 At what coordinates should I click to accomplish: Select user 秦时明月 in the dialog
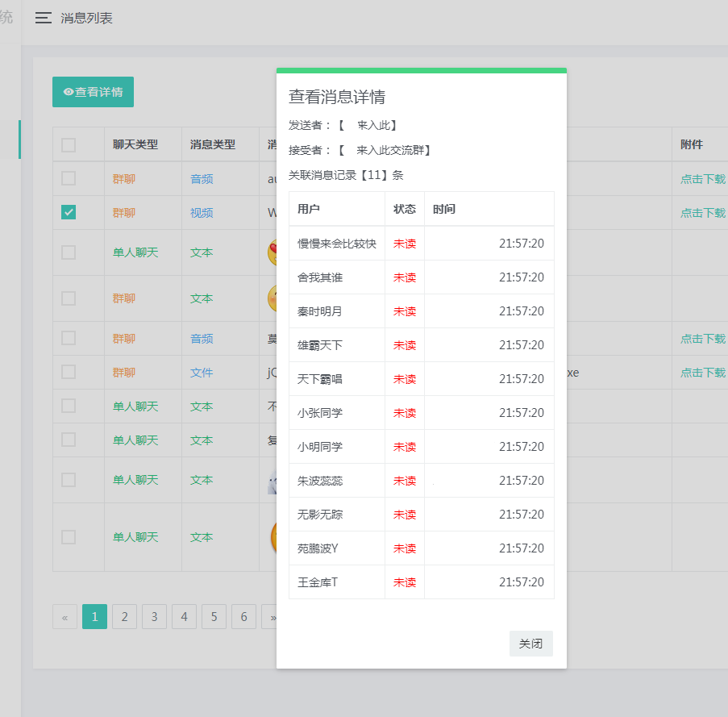[x=320, y=311]
